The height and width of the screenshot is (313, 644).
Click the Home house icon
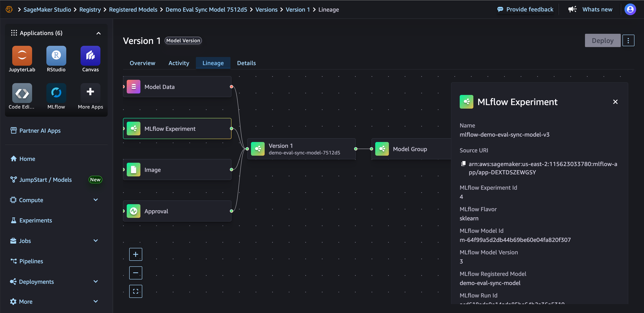pyautogui.click(x=13, y=159)
